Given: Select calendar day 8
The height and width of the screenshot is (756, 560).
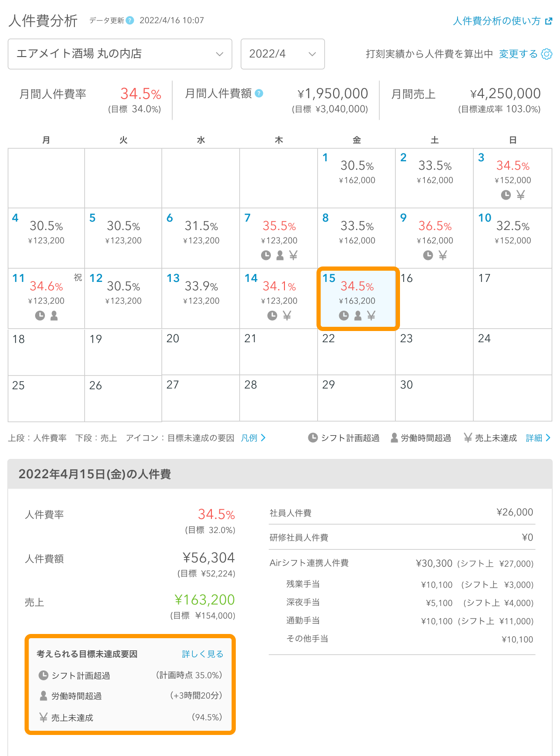Looking at the screenshot, I should pyautogui.click(x=356, y=238).
